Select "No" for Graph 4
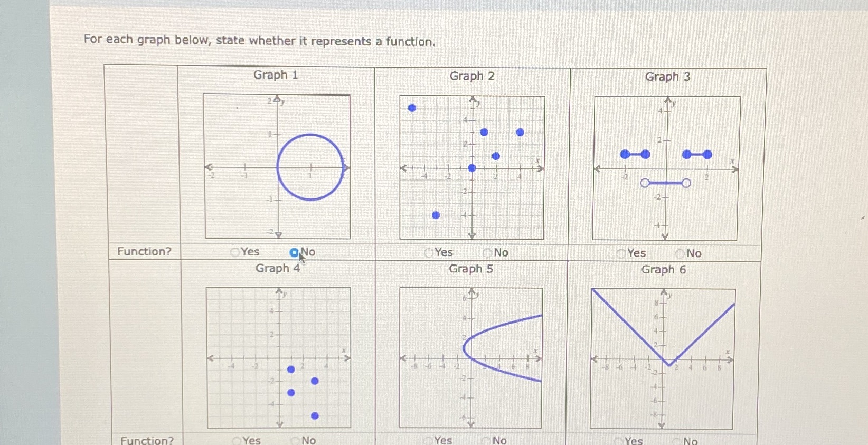This screenshot has height=445, width=868. pyautogui.click(x=294, y=440)
